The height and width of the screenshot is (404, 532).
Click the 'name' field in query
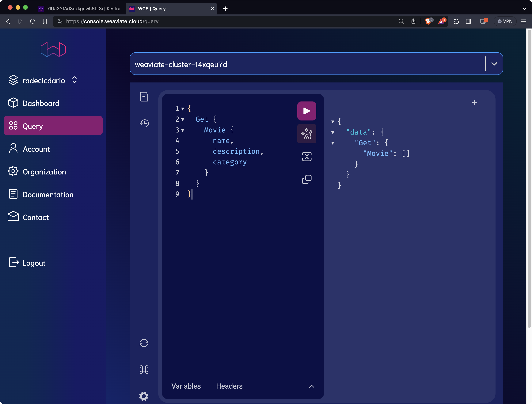point(221,141)
